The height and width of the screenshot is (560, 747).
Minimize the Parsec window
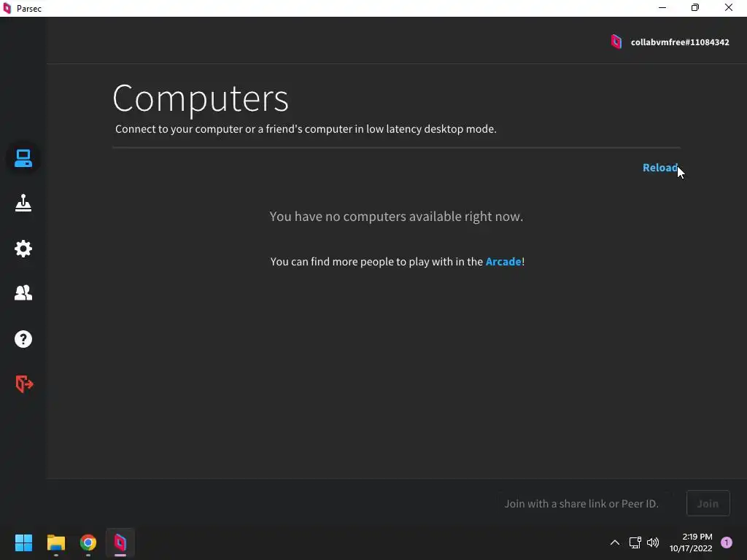coord(662,7)
